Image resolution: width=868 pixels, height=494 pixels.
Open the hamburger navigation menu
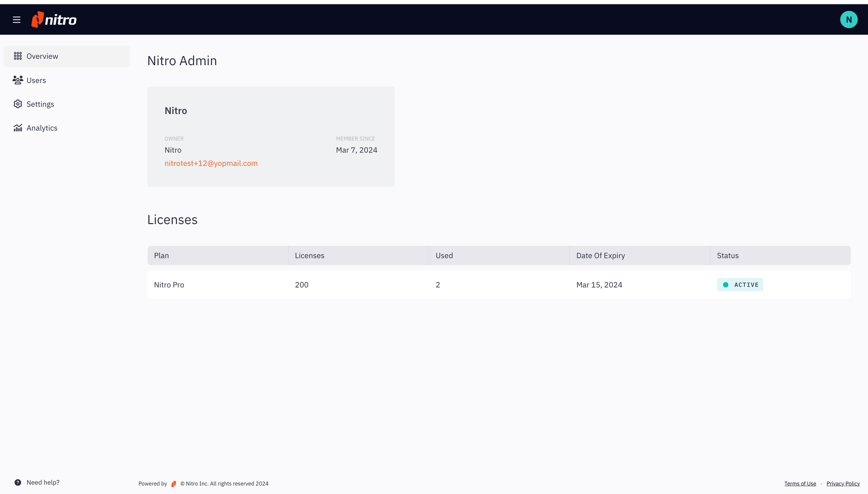click(17, 19)
